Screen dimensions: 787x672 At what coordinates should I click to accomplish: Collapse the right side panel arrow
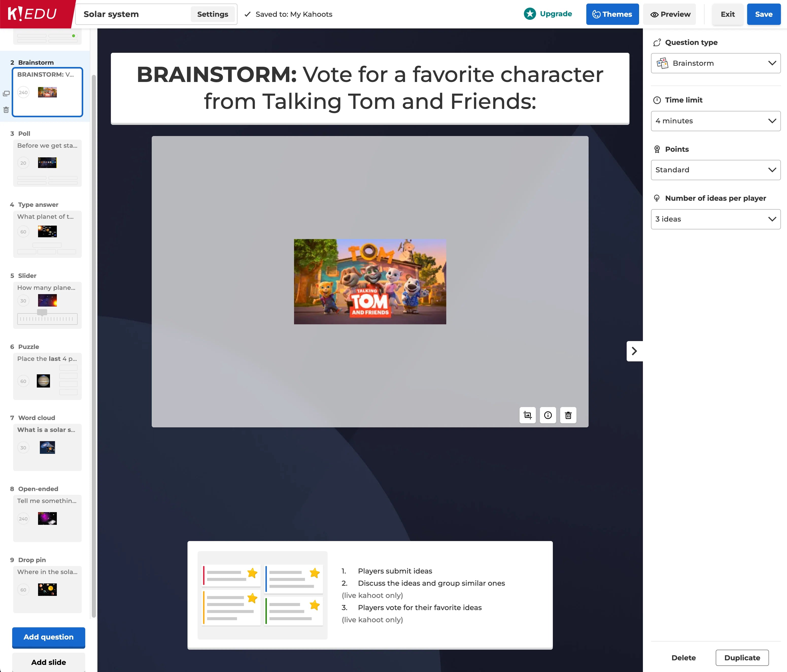coord(634,351)
